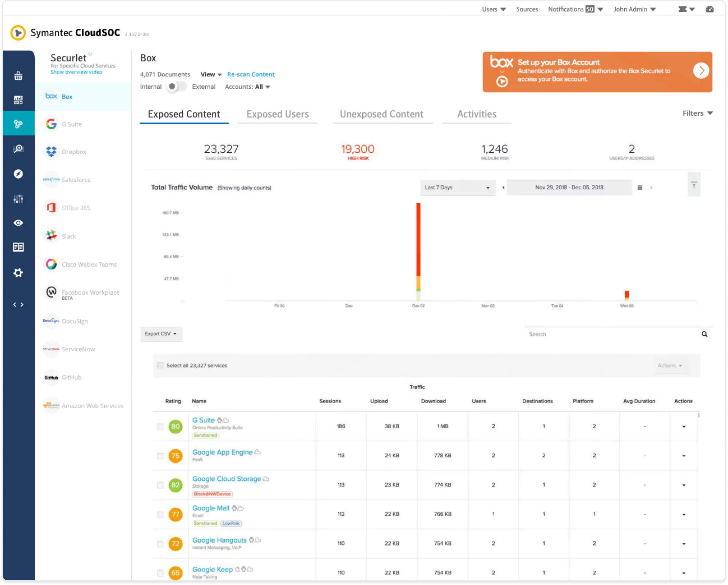Screen dimensions: 728x585
Task: Switch to the Exposed Users tab
Action: 278,114
